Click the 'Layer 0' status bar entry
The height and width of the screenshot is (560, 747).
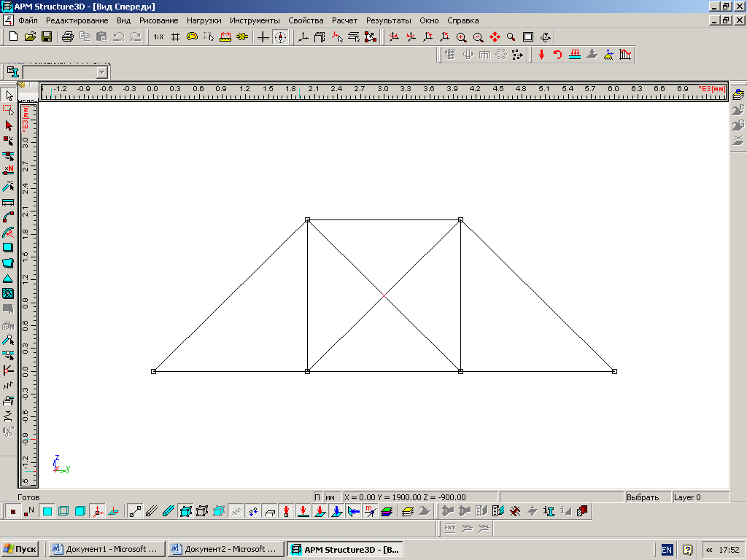pyautogui.click(x=700, y=497)
